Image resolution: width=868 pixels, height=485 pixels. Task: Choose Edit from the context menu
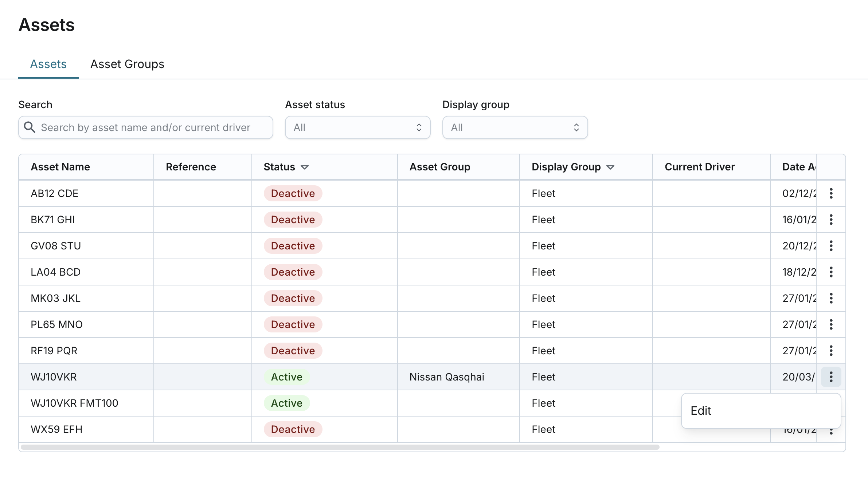click(x=701, y=411)
